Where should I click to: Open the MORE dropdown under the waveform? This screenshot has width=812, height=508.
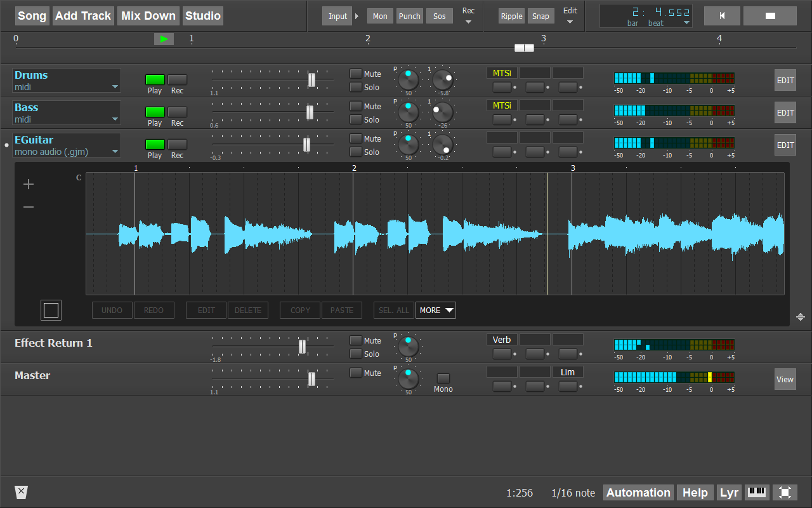[x=435, y=310]
